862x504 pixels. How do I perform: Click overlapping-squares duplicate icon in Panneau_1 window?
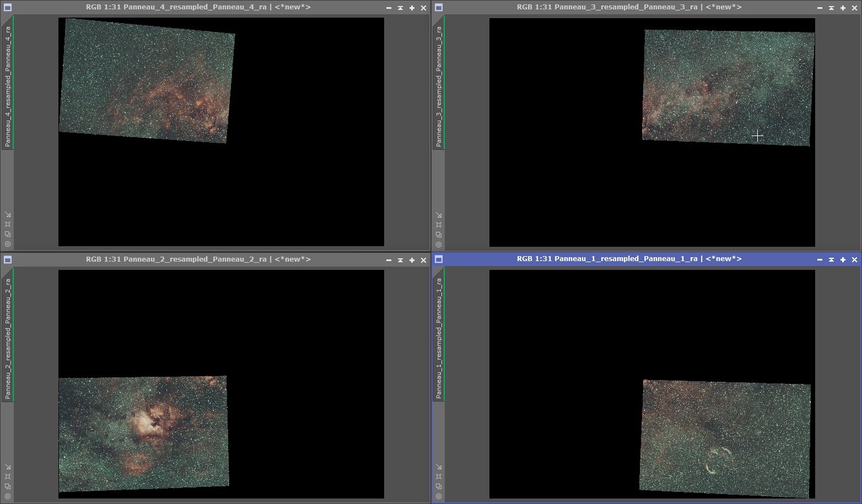(439, 486)
